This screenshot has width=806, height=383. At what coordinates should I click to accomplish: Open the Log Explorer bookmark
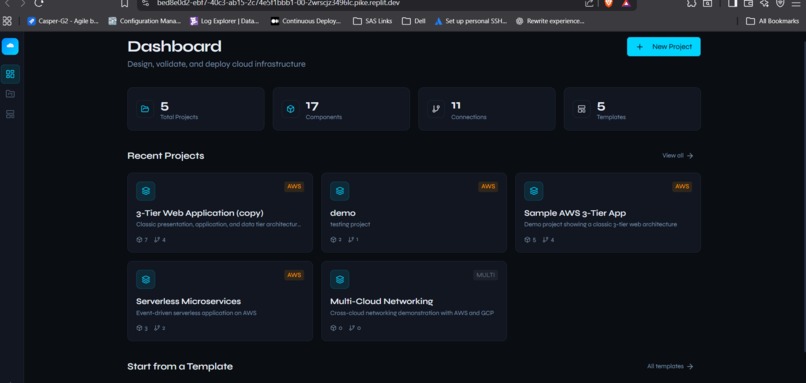pyautogui.click(x=225, y=21)
